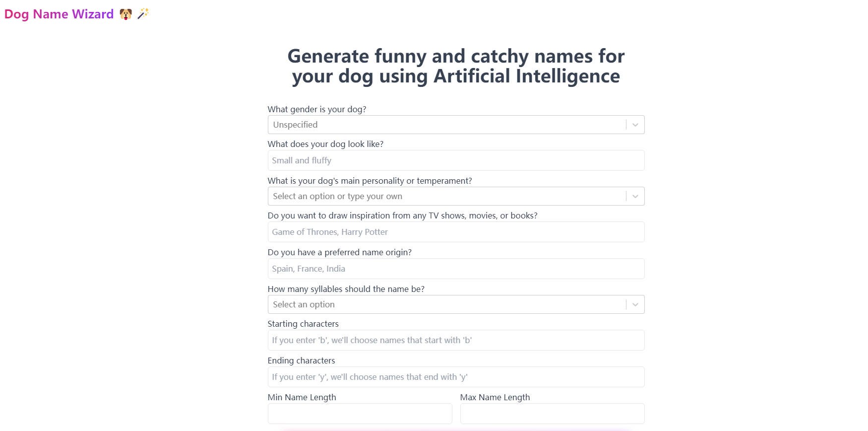Click the pink generate button below the form
The height and width of the screenshot is (431, 868).
click(456, 429)
